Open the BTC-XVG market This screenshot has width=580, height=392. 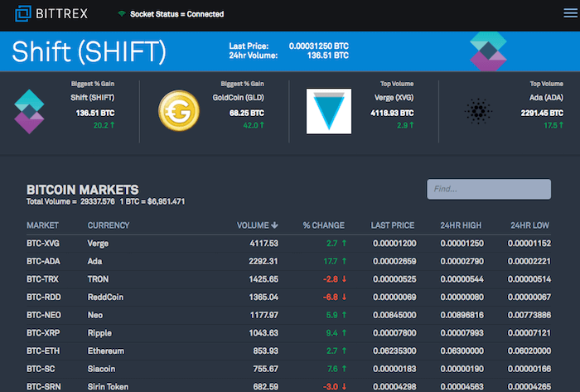[x=43, y=244]
